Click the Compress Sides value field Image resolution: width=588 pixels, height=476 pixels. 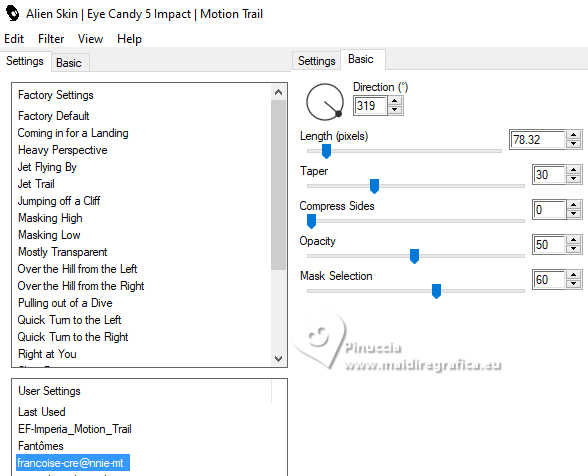point(549,210)
